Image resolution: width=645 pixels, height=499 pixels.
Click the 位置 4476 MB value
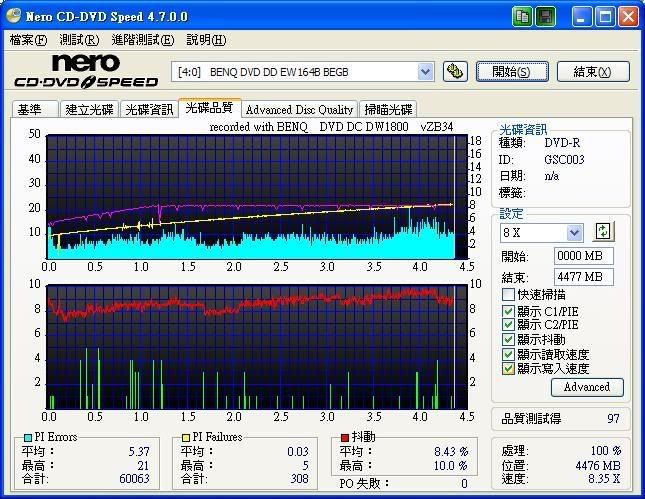click(x=598, y=465)
